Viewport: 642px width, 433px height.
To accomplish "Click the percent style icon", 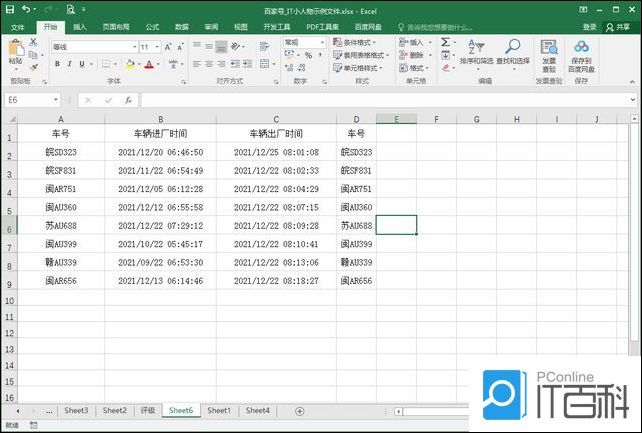I will pyautogui.click(x=308, y=55).
